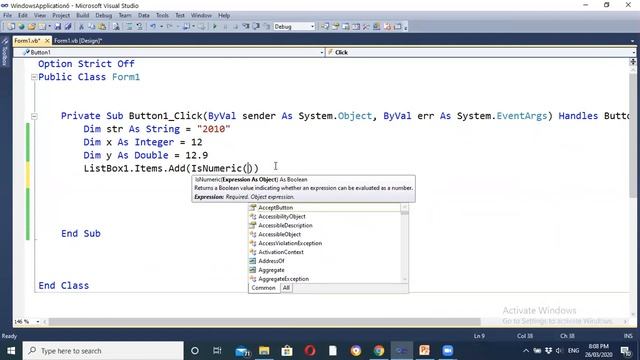The height and width of the screenshot is (360, 640).
Task: Open the Project menu
Action: 61,16
